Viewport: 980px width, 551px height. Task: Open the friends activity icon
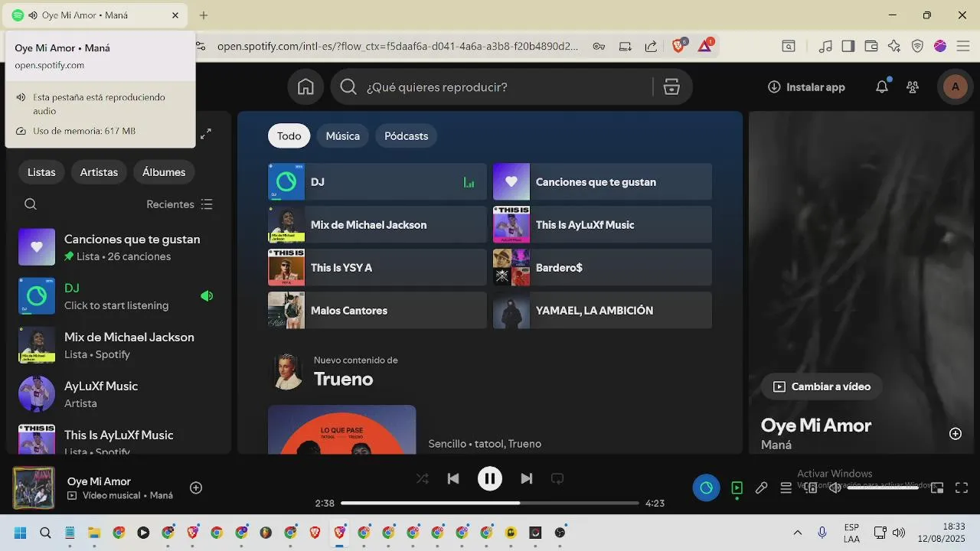(913, 87)
